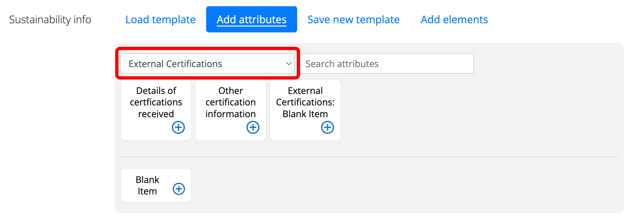Viewport: 644px width, 218px height.
Task: Click the plus icon on Blank Item
Action: 178,189
